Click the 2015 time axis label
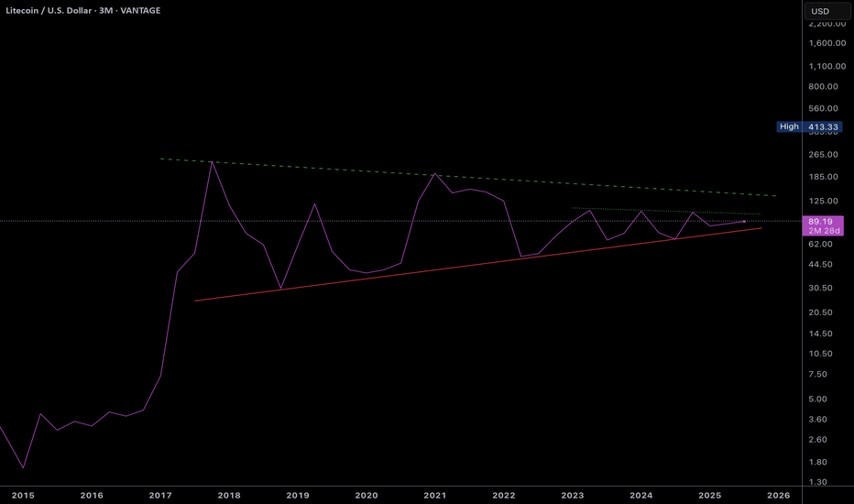The height and width of the screenshot is (504, 854). 23,495
